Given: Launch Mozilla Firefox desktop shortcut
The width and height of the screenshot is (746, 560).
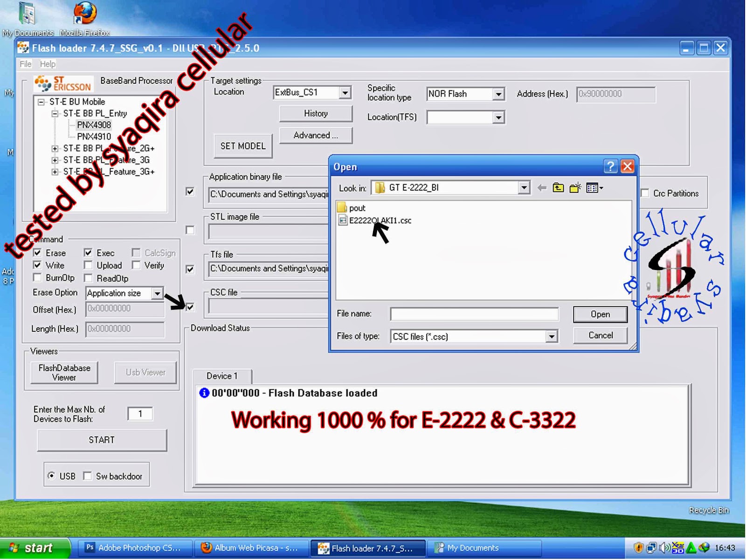Looking at the screenshot, I should [84, 19].
